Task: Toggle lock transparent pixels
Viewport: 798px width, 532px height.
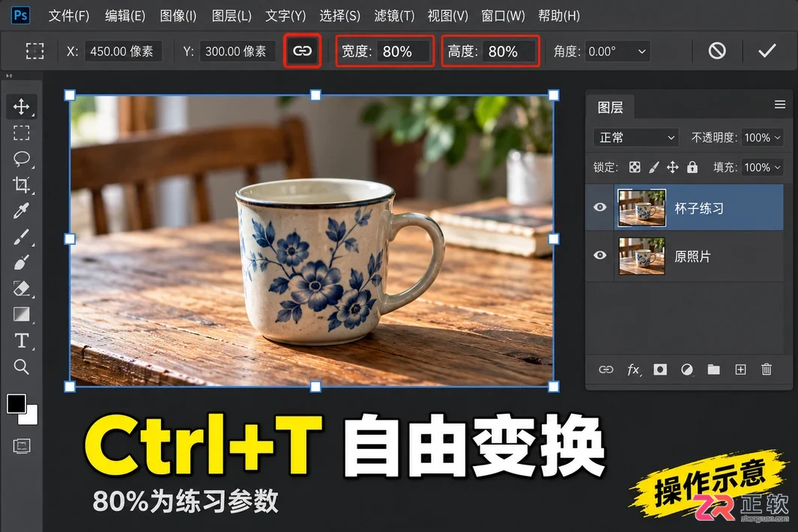Action: click(x=635, y=167)
